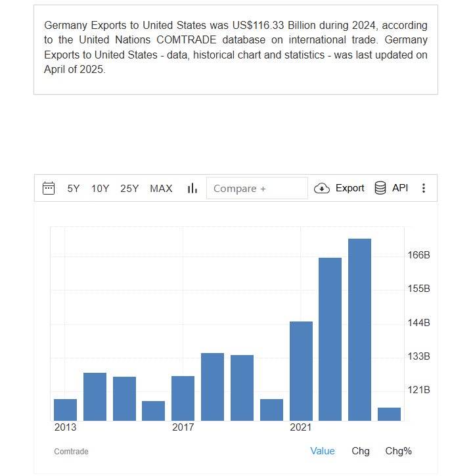Click the 2021 bar in chart
The width and height of the screenshot is (450, 476).
click(301, 371)
